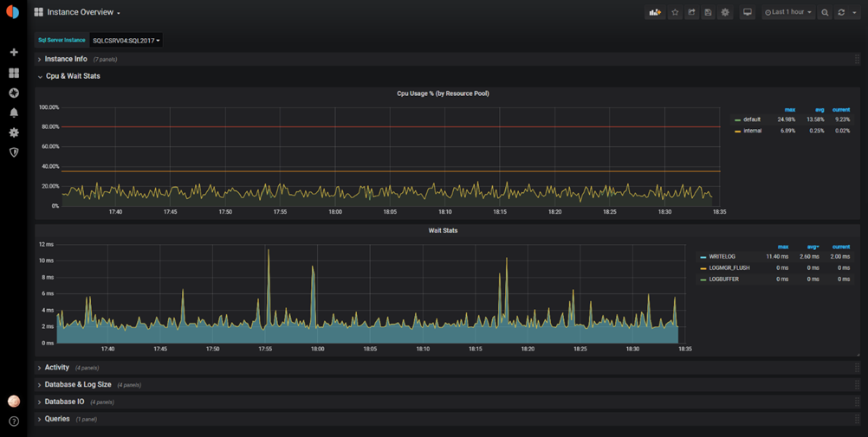The height and width of the screenshot is (437, 868).
Task: Change color of LOGMGR_FLUSH series swatch
Action: point(703,267)
